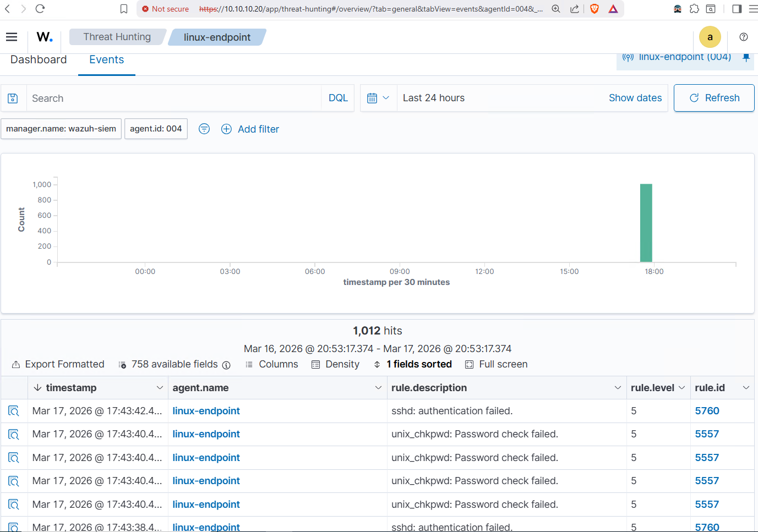The width and height of the screenshot is (758, 532).
Task: Switch to the Dashboard tab
Action: click(38, 59)
